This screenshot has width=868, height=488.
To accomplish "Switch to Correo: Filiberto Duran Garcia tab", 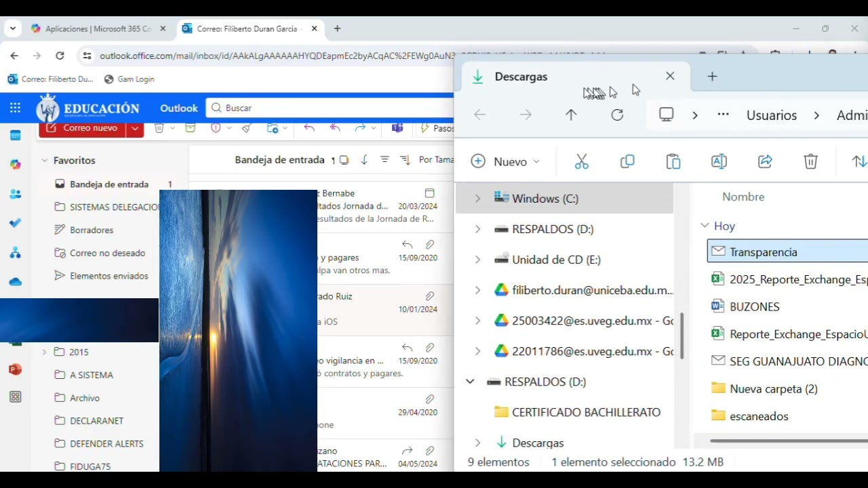I will point(248,28).
